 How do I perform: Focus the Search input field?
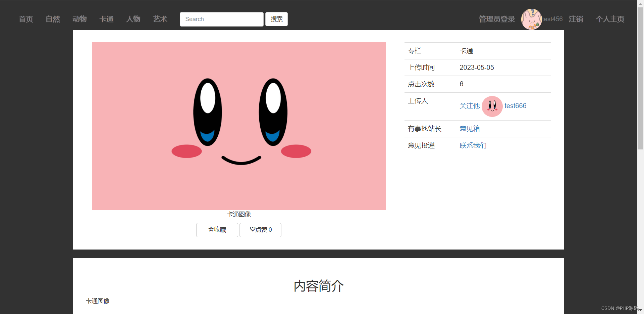(221, 19)
